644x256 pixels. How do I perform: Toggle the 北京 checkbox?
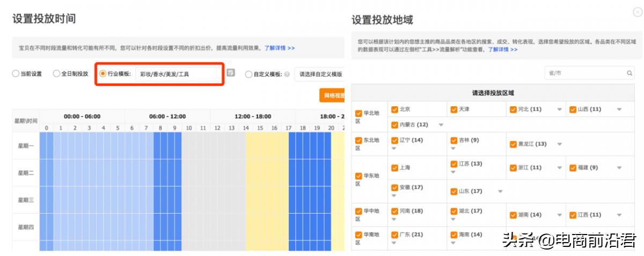394,109
